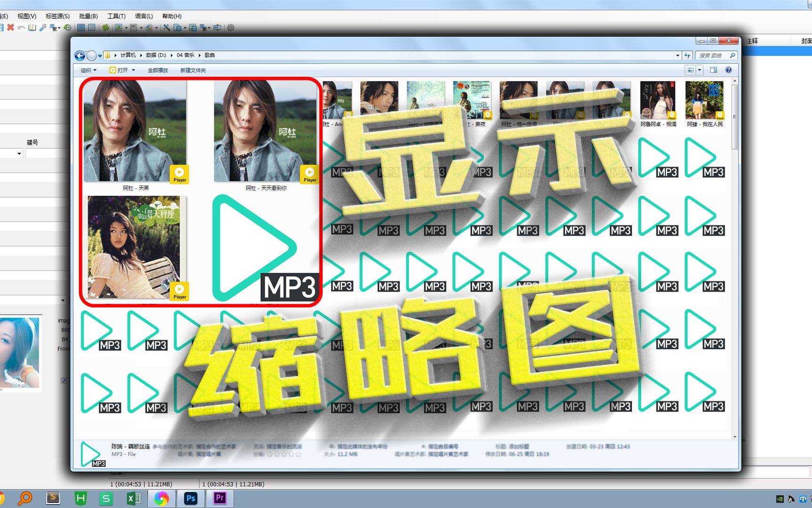
Task: Open the 帮助(H) menu
Action: pyautogui.click(x=172, y=16)
